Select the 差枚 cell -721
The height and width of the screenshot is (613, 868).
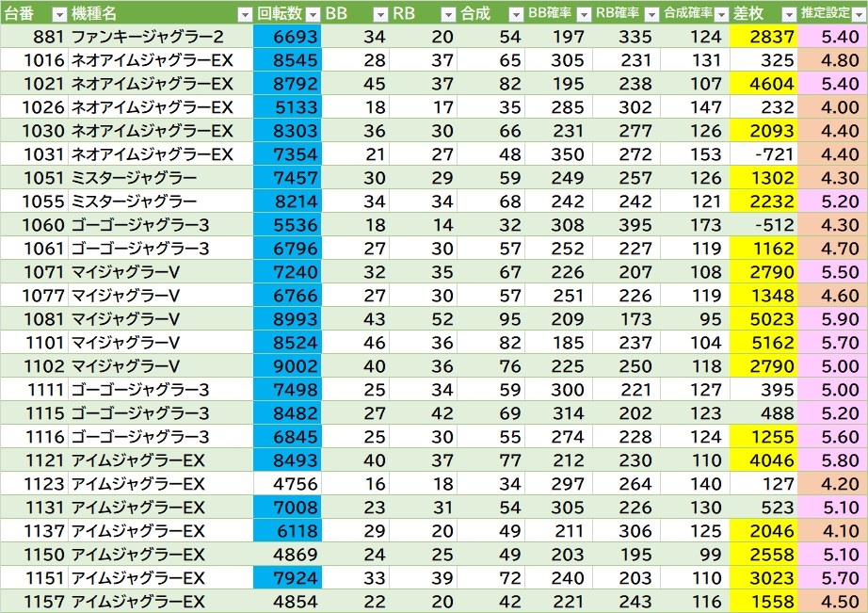764,153
